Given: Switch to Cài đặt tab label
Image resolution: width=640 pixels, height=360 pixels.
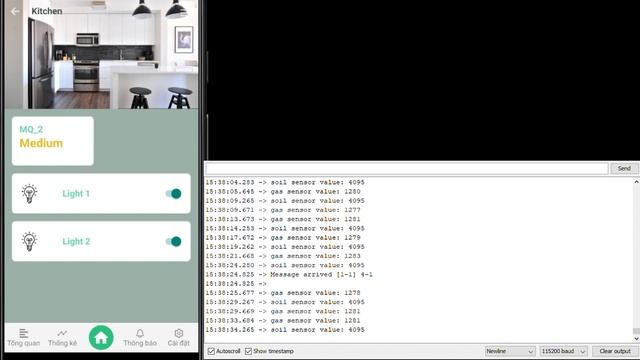Looking at the screenshot, I should point(179,343).
